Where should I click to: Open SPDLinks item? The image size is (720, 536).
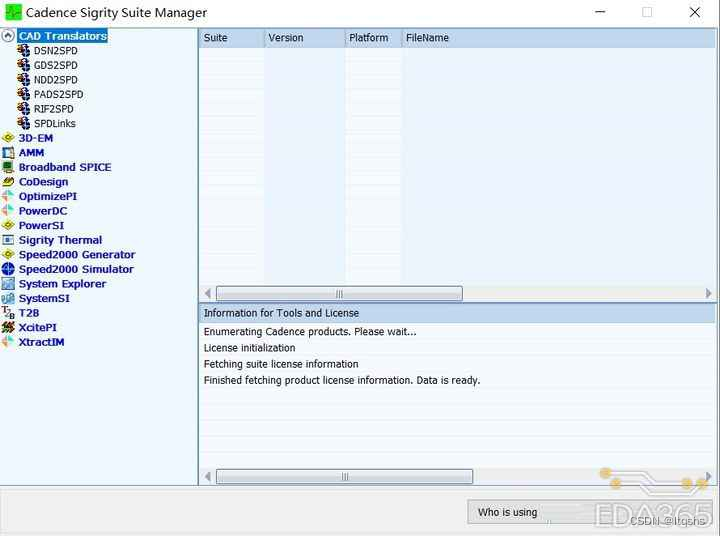54,124
